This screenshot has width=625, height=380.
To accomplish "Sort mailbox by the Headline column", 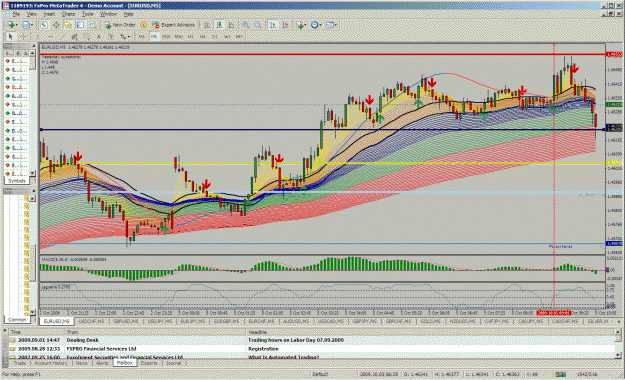I will pos(430,332).
